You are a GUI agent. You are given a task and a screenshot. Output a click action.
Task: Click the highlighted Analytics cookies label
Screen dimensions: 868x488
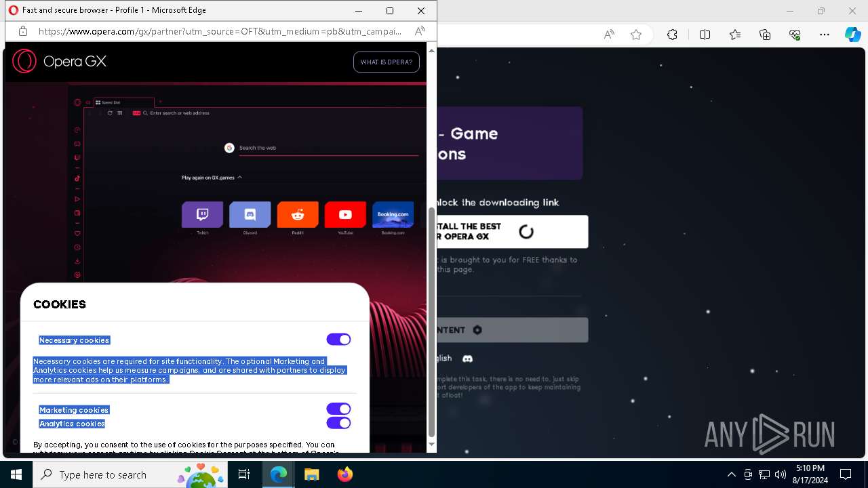[x=72, y=424]
